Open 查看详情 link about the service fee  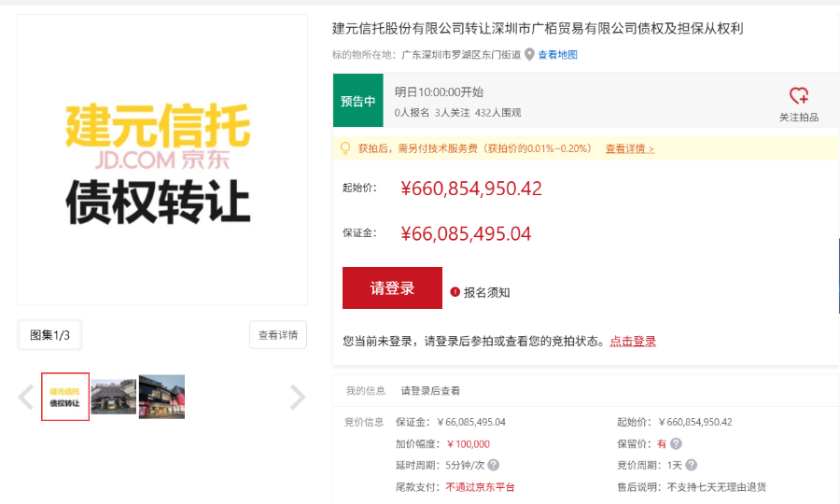pos(629,148)
